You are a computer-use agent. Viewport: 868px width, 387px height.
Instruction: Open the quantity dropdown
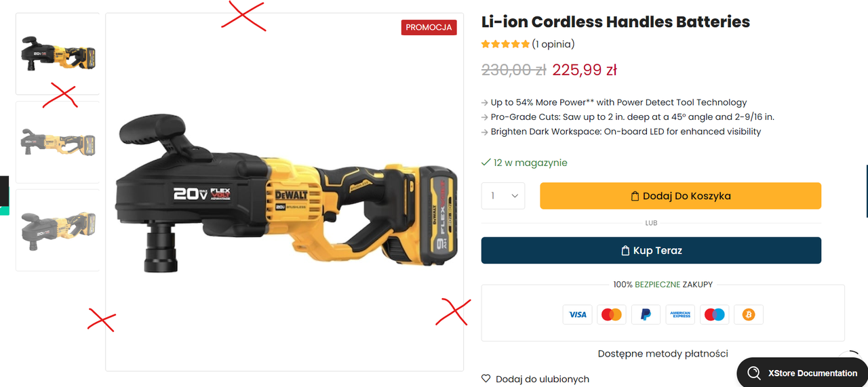pos(503,196)
